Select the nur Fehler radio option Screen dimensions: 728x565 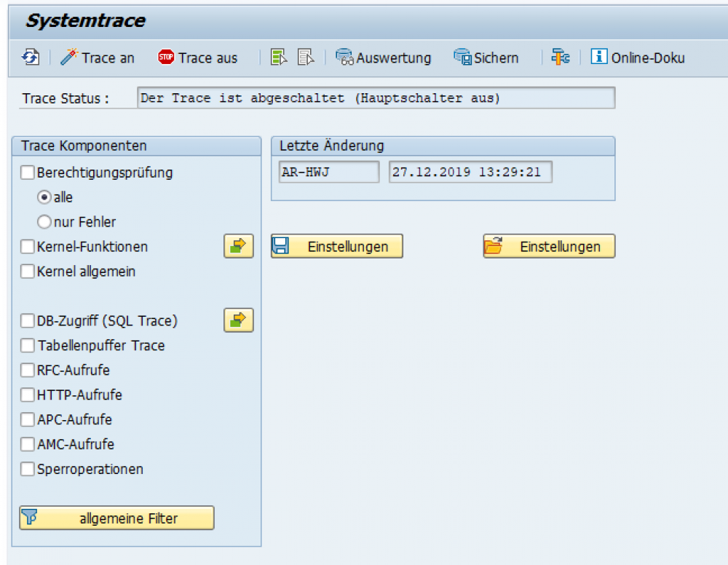[x=43, y=221]
